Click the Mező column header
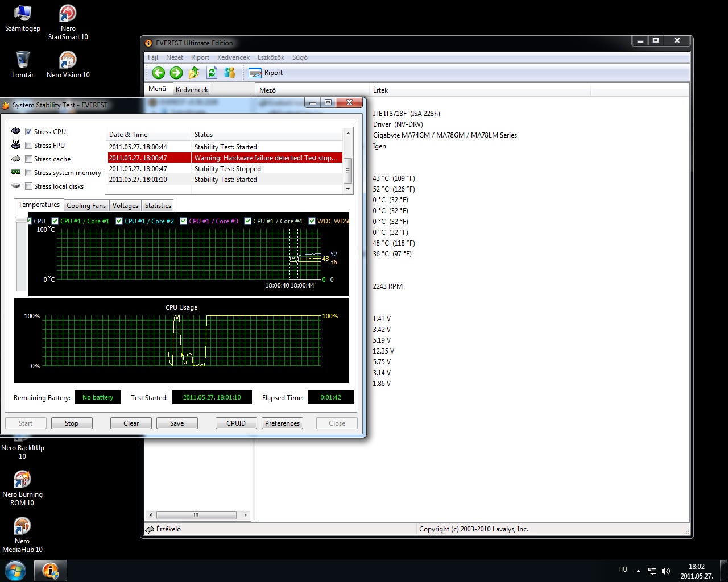 tap(312, 90)
